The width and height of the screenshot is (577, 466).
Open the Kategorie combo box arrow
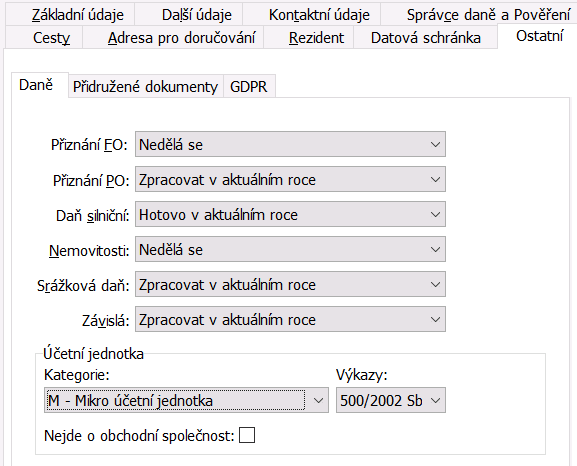click(x=318, y=400)
